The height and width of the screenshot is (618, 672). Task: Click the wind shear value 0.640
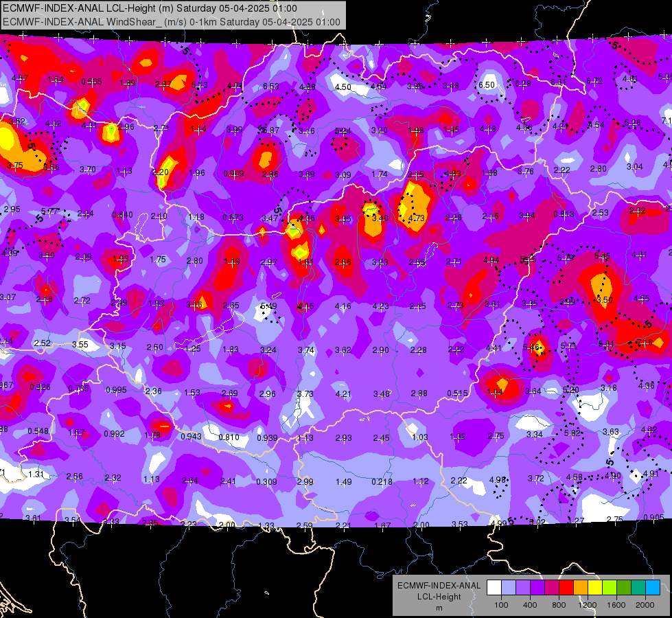pos(122,214)
